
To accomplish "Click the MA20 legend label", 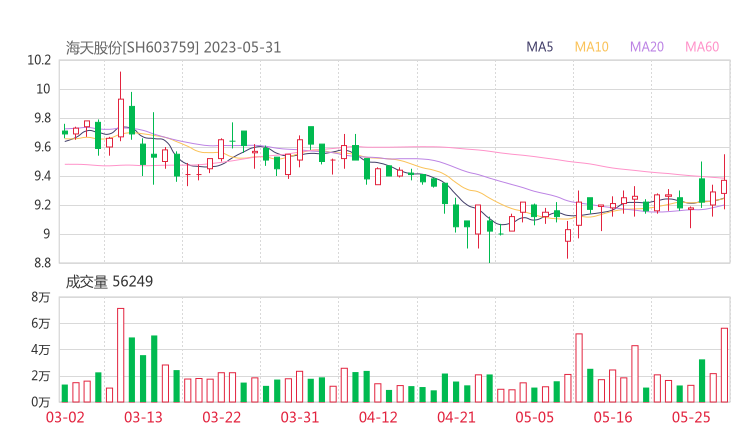I will pos(647,47).
